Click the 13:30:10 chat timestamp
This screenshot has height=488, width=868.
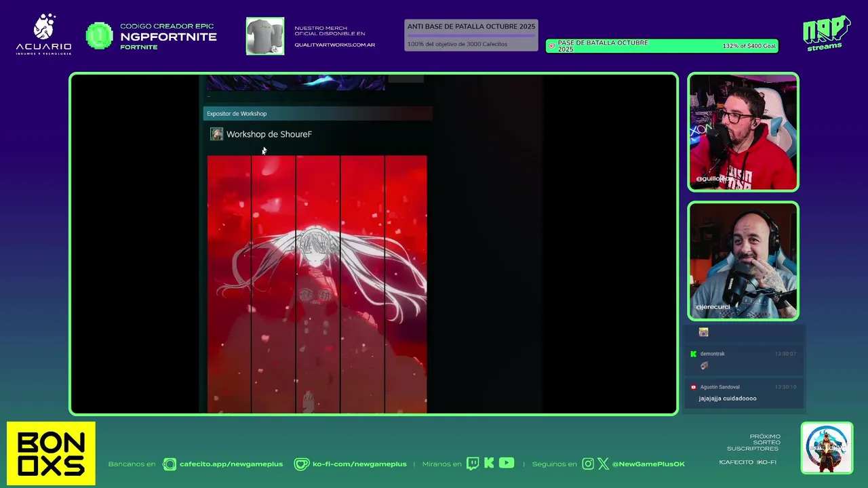[785, 387]
